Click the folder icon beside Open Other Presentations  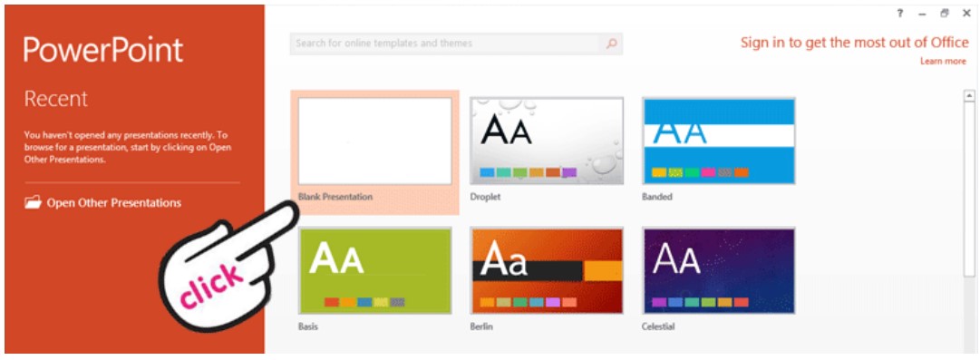point(34,202)
